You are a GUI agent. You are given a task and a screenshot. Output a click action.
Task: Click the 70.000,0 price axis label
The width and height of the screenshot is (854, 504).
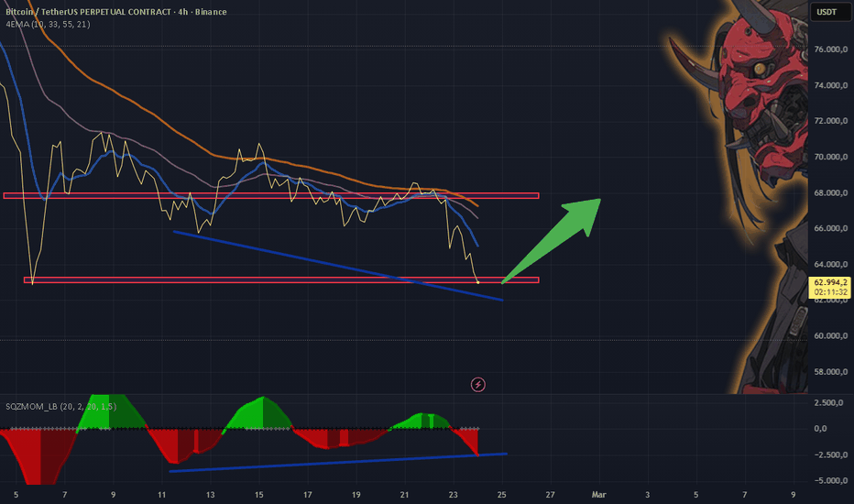[x=830, y=157]
